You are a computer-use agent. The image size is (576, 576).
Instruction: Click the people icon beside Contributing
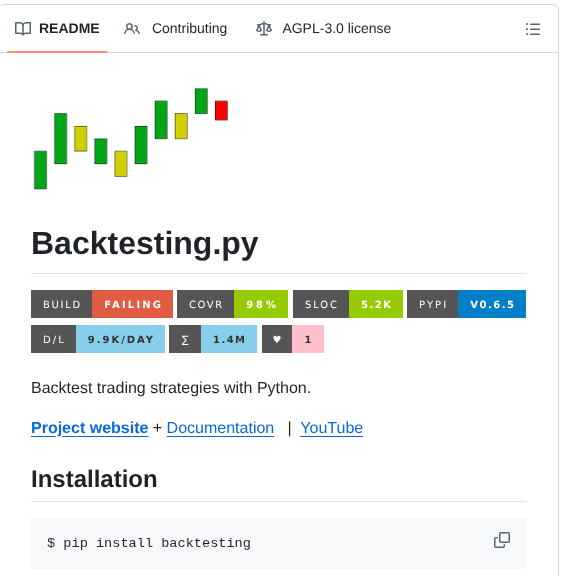(x=132, y=29)
